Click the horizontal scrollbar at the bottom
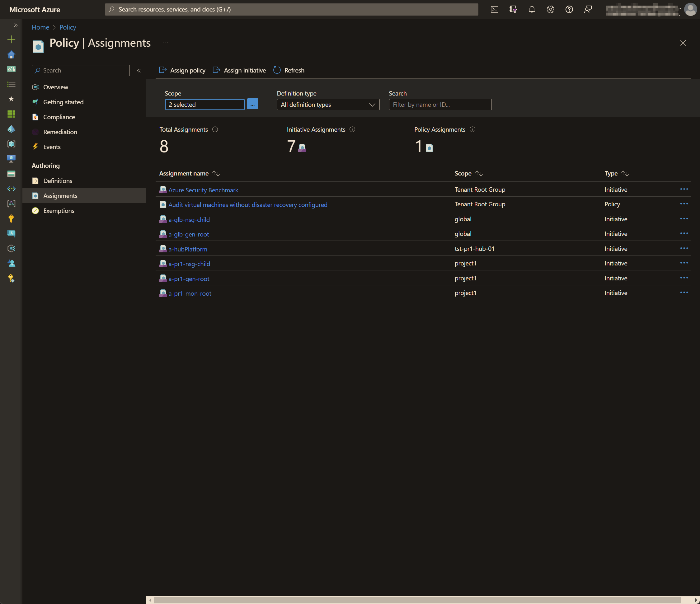 [417, 600]
